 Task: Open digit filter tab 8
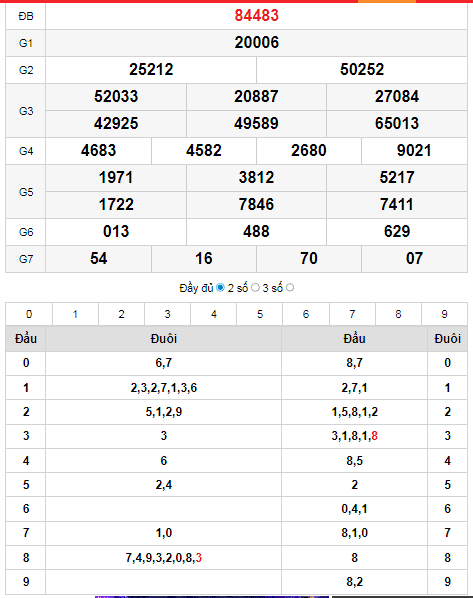(398, 314)
